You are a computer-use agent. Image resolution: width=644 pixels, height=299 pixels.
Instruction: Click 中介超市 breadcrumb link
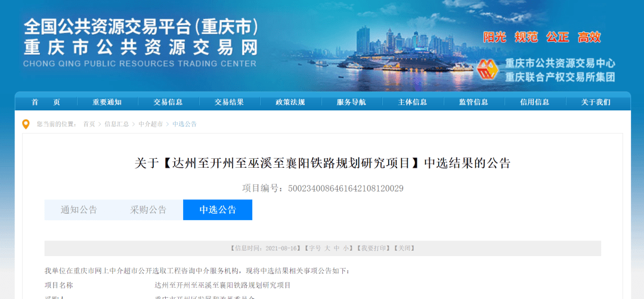[150, 124]
